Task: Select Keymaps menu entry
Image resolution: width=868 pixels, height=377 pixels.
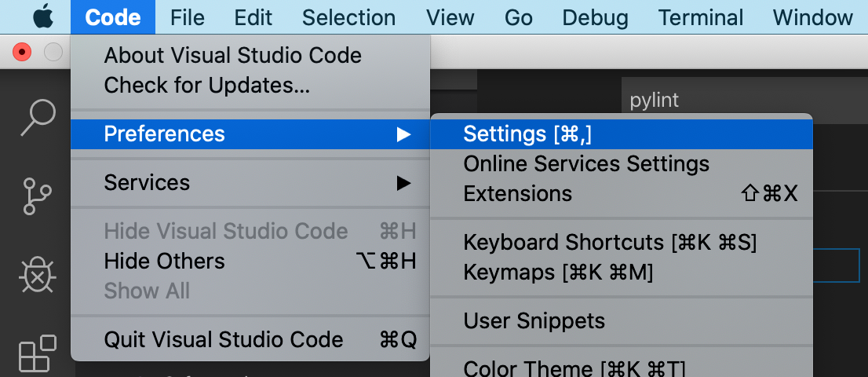Action: pyautogui.click(x=558, y=273)
